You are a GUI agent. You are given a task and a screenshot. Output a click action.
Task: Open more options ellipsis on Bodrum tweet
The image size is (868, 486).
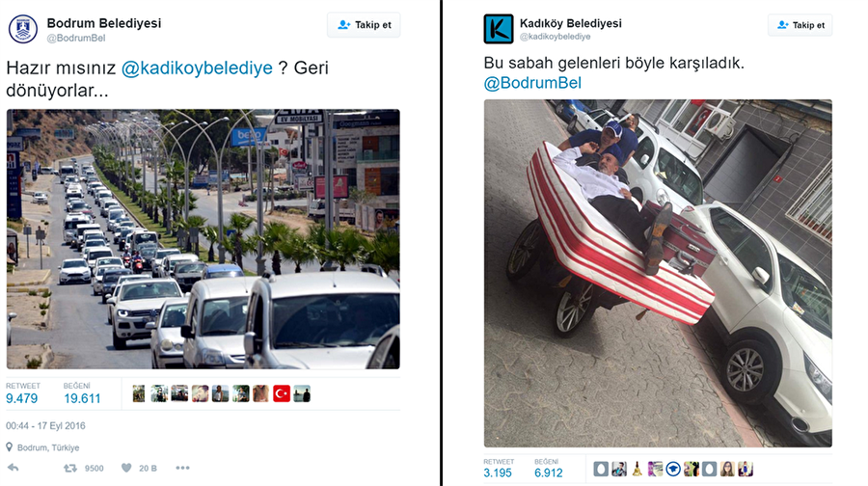pyautogui.click(x=182, y=469)
